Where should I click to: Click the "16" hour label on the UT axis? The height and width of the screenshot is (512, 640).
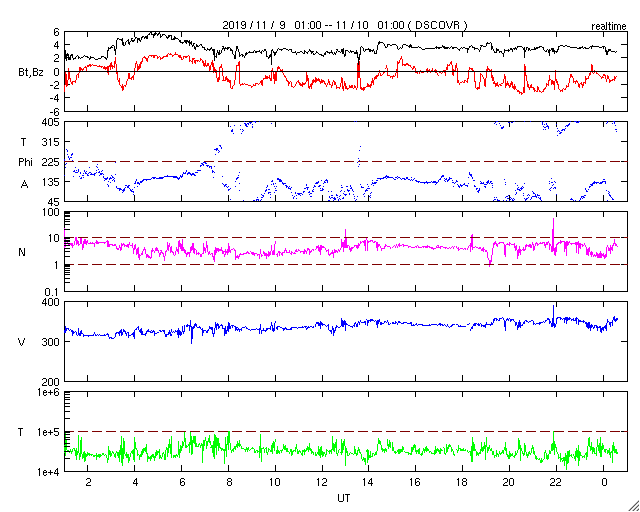[415, 481]
